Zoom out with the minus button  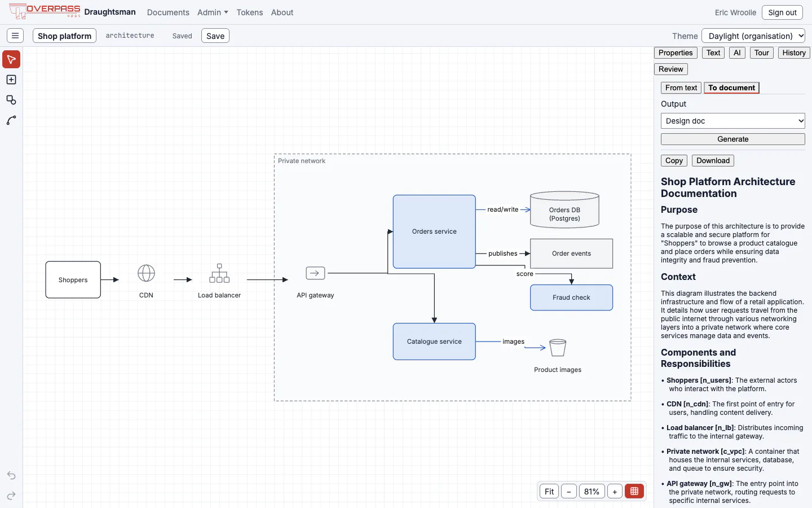[x=569, y=492]
